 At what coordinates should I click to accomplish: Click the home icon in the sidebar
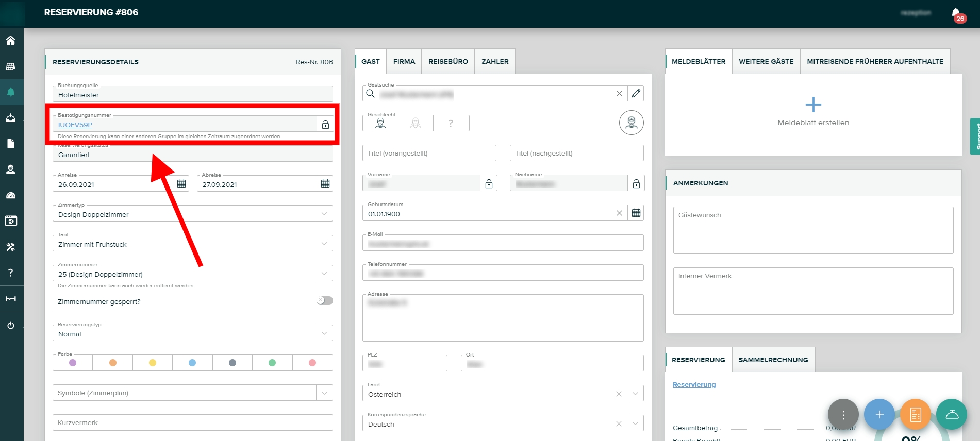pos(10,41)
